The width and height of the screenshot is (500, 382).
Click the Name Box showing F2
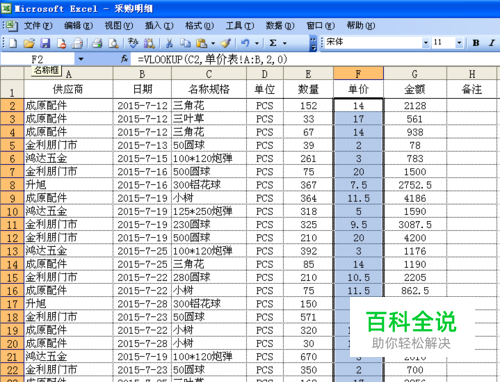[x=38, y=59]
